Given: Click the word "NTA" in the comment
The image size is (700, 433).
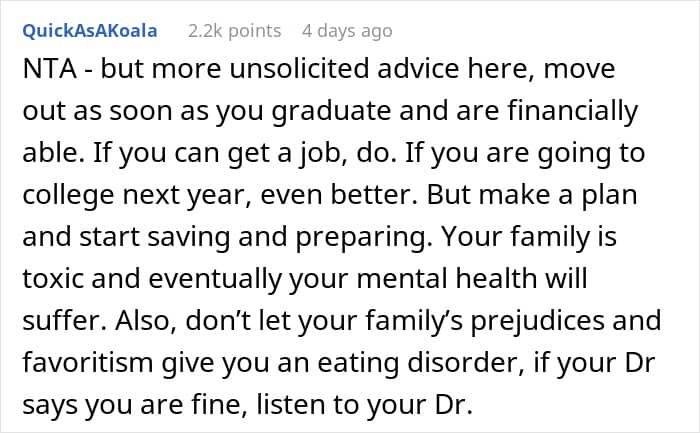Looking at the screenshot, I should click(x=43, y=72).
